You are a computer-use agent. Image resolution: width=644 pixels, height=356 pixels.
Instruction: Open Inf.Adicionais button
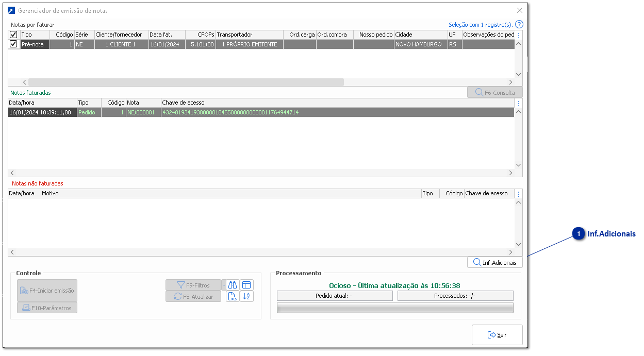coord(495,262)
